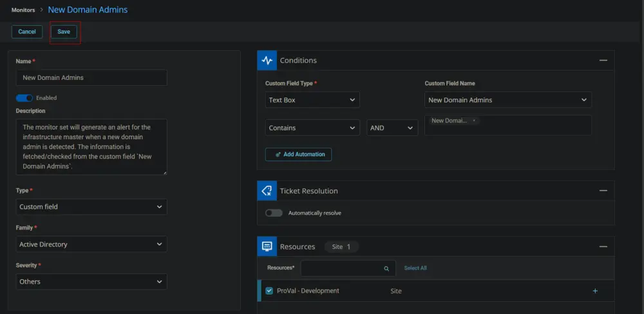
Task: Click the ProVal - Development row label
Action: coord(308,291)
